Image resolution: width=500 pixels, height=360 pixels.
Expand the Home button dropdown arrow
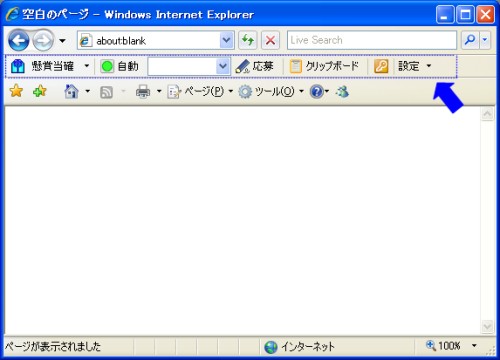[x=87, y=91]
